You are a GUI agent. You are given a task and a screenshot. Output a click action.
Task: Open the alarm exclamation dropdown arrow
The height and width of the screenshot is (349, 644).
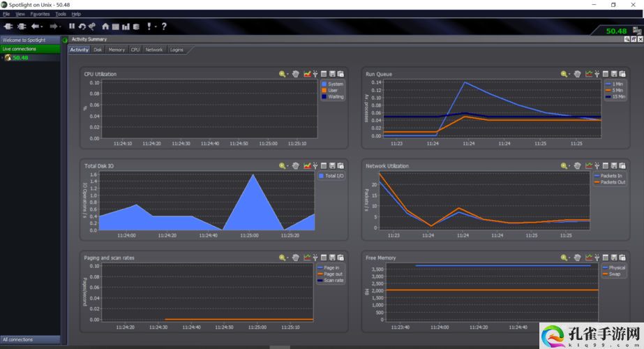click(x=156, y=27)
